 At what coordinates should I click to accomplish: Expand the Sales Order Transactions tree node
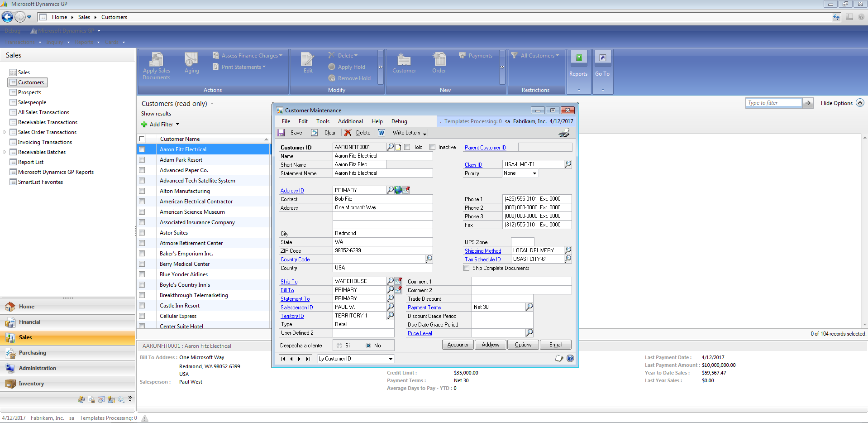point(5,132)
